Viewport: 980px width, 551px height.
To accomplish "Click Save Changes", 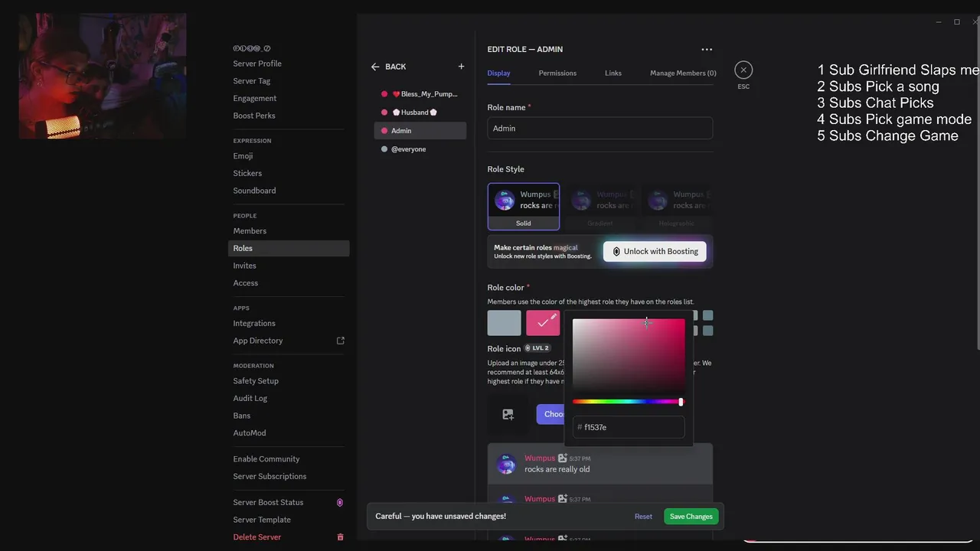I will tap(691, 517).
